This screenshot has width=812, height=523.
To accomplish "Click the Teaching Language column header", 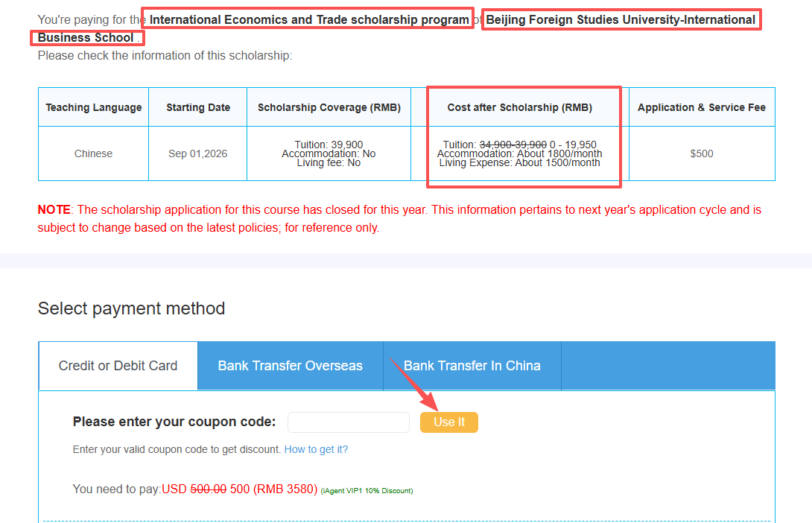I will coord(93,107).
